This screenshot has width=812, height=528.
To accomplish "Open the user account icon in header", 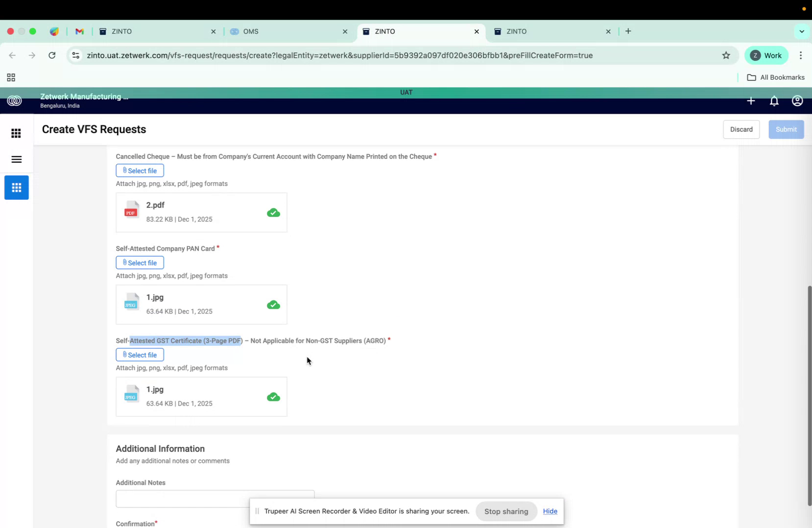I will [797, 101].
